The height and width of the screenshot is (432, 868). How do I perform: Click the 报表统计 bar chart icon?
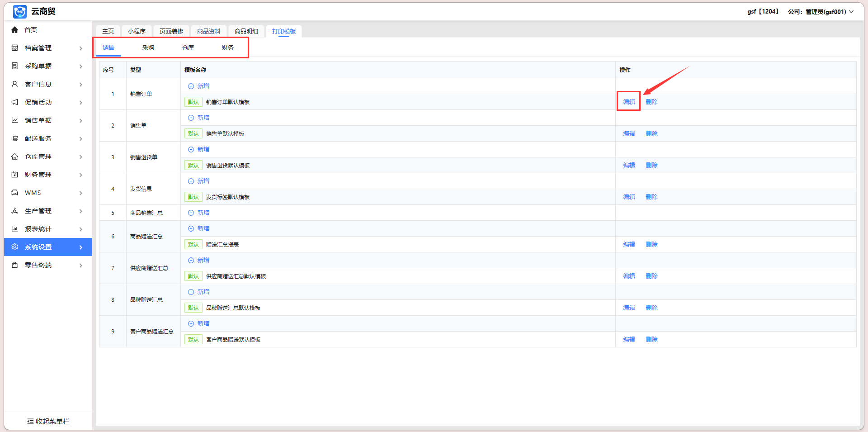tap(15, 229)
